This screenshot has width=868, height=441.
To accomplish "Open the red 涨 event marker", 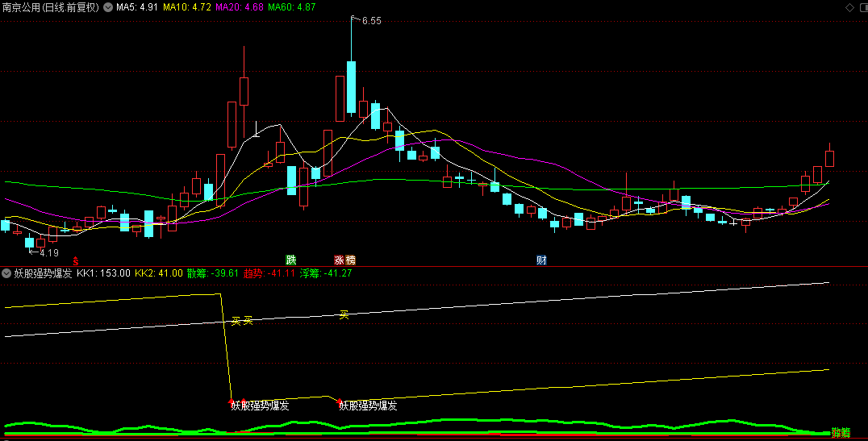I will click(339, 260).
